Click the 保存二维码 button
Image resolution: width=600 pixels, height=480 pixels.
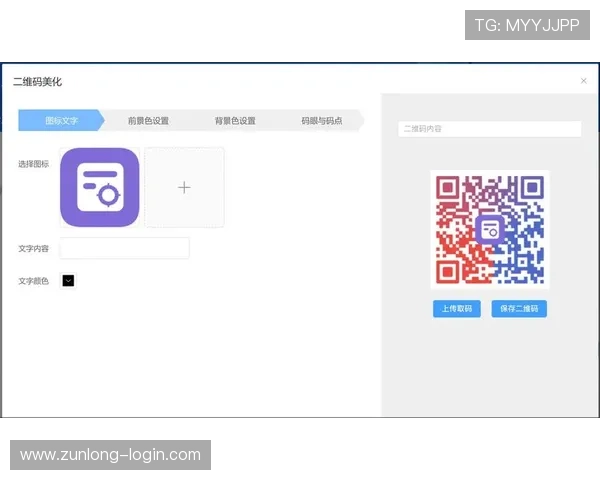519,309
